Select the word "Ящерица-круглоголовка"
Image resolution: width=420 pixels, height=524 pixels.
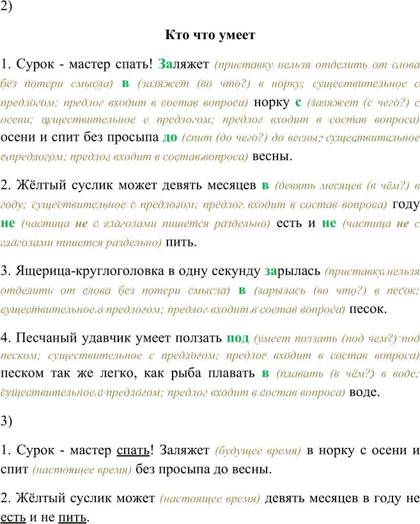click(89, 271)
